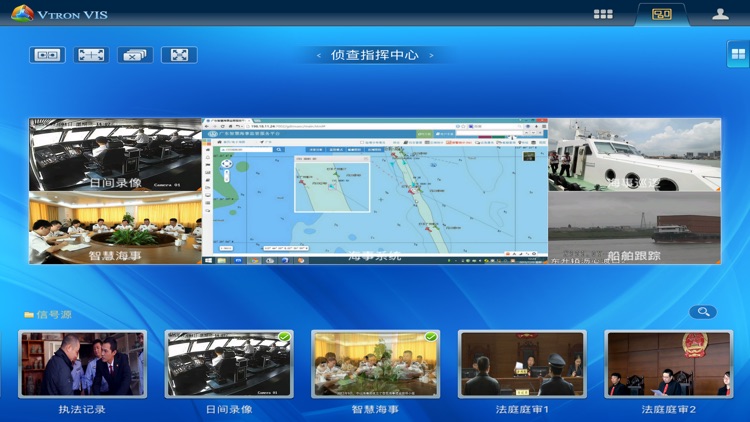Viewport: 750px width, 422px height.
Task: Click the 信号源 folder icon
Action: coord(29,314)
